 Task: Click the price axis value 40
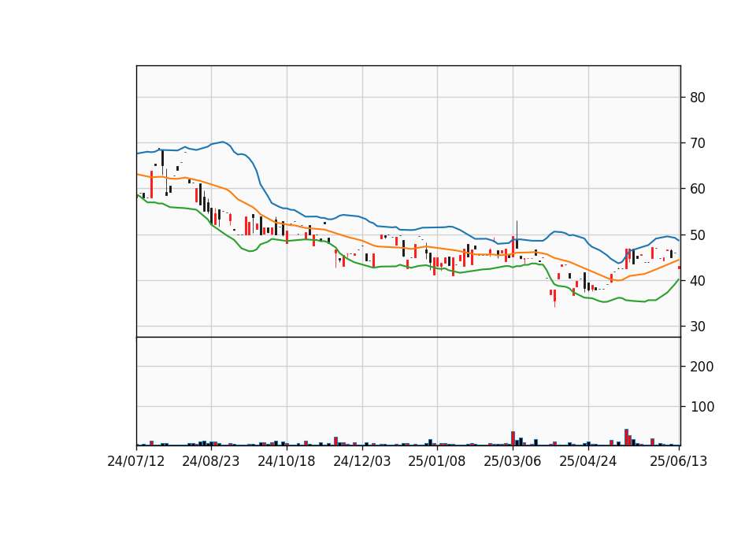tap(698, 281)
